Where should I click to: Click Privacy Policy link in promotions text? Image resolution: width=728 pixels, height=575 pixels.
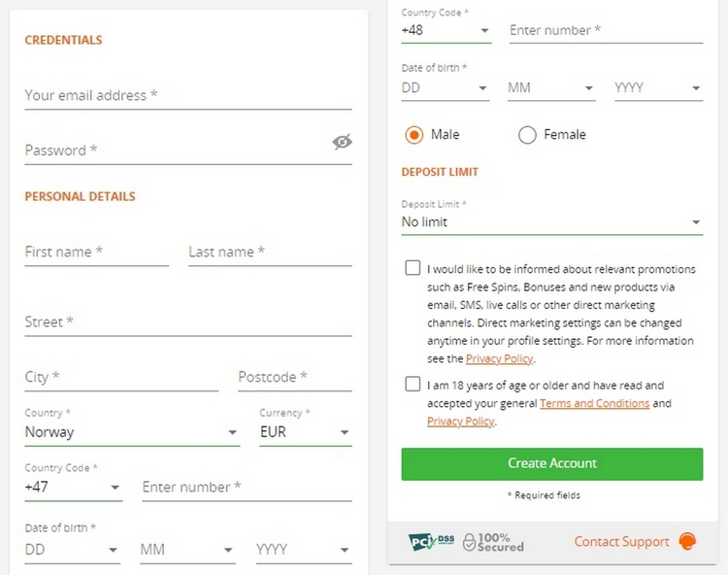499,359
